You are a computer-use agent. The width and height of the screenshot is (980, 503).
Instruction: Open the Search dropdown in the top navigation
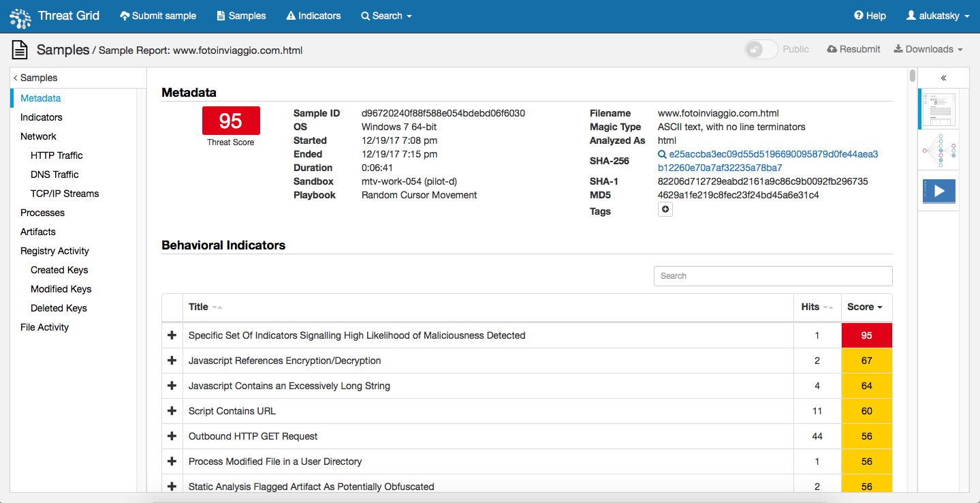coord(386,15)
